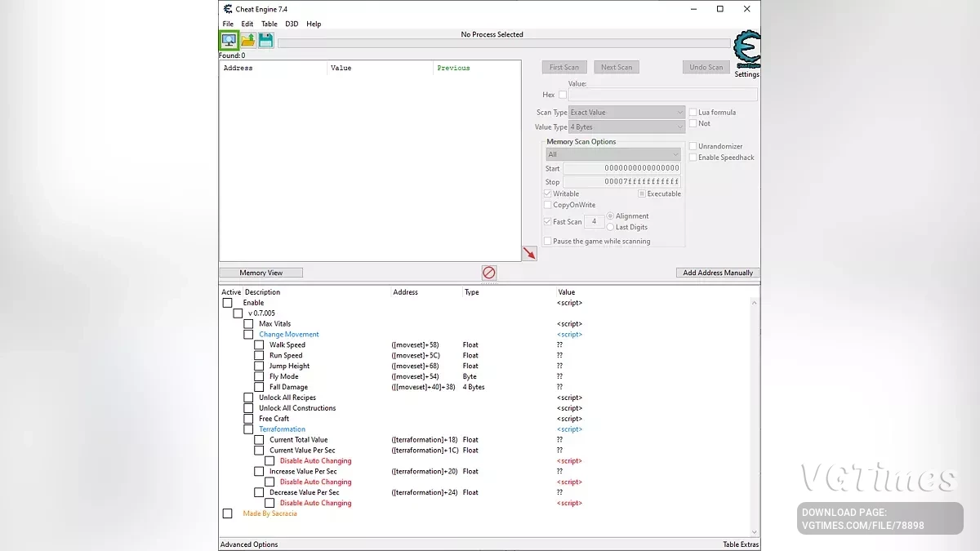The image size is (980, 551).
Task: Activate the Free Craft checkbox
Action: point(248,419)
